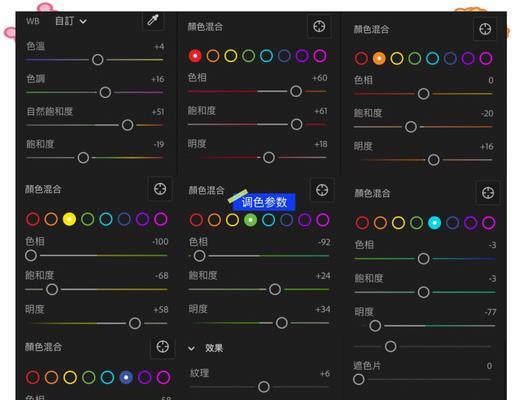Choose red circle in the aqua-selected color mix
Image resolution: width=520 pixels, height=400 pixels.
[x=362, y=223]
